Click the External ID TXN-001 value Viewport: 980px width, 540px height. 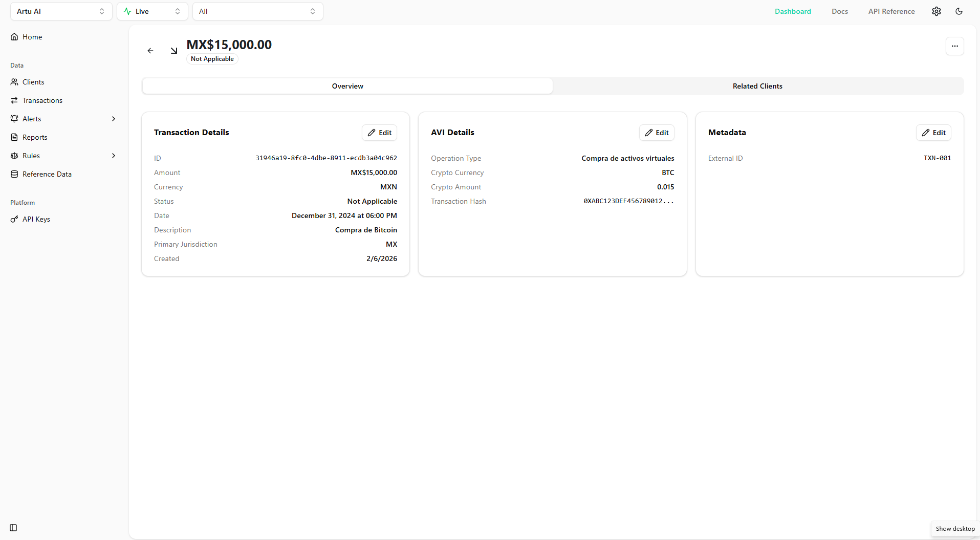click(x=938, y=158)
